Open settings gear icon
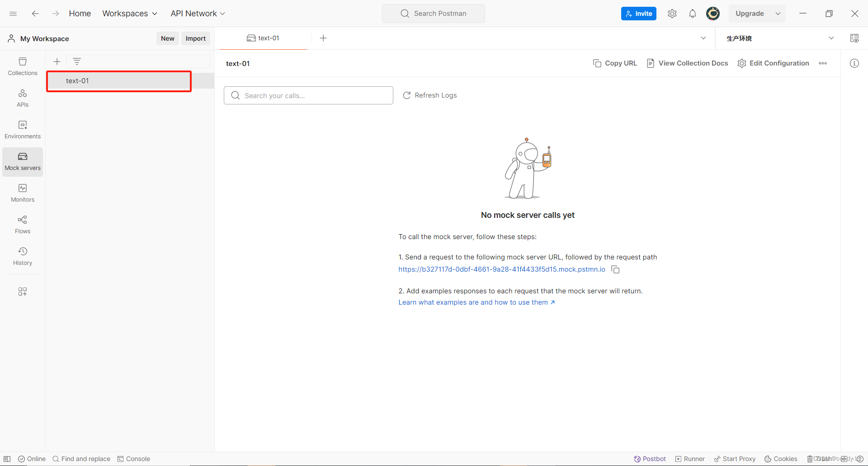The image size is (868, 466). pyautogui.click(x=672, y=14)
